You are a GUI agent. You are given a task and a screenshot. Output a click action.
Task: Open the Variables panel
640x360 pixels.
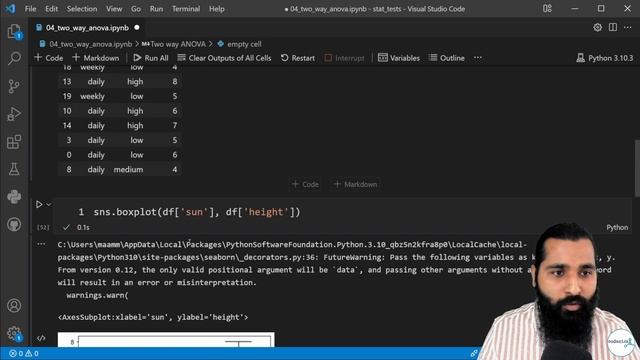pyautogui.click(x=399, y=58)
